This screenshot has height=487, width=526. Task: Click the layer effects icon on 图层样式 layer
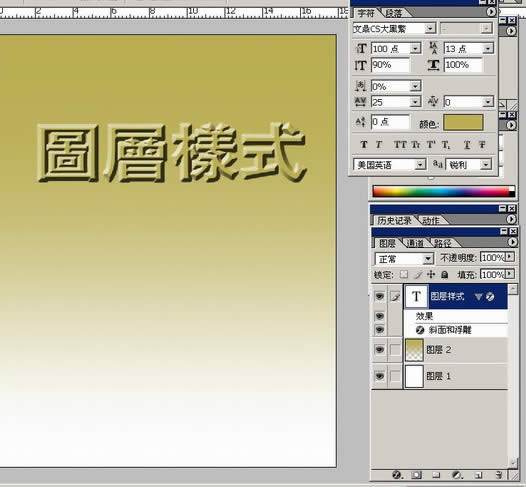click(490, 296)
